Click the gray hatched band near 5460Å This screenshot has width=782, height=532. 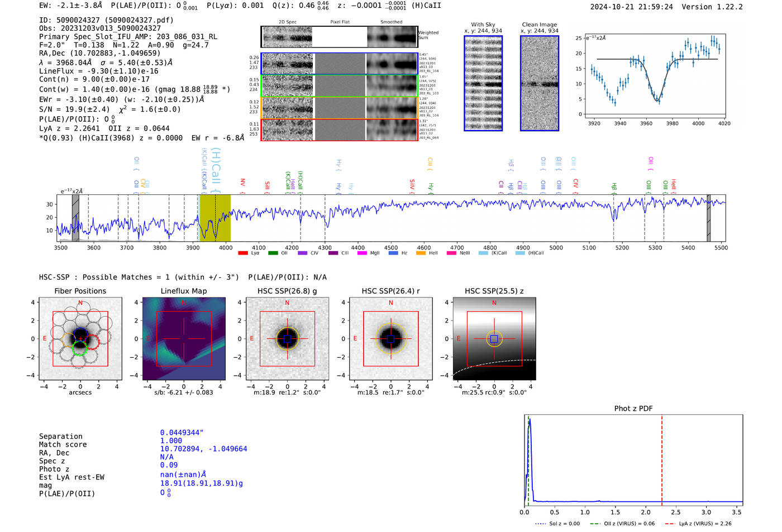[x=708, y=218]
